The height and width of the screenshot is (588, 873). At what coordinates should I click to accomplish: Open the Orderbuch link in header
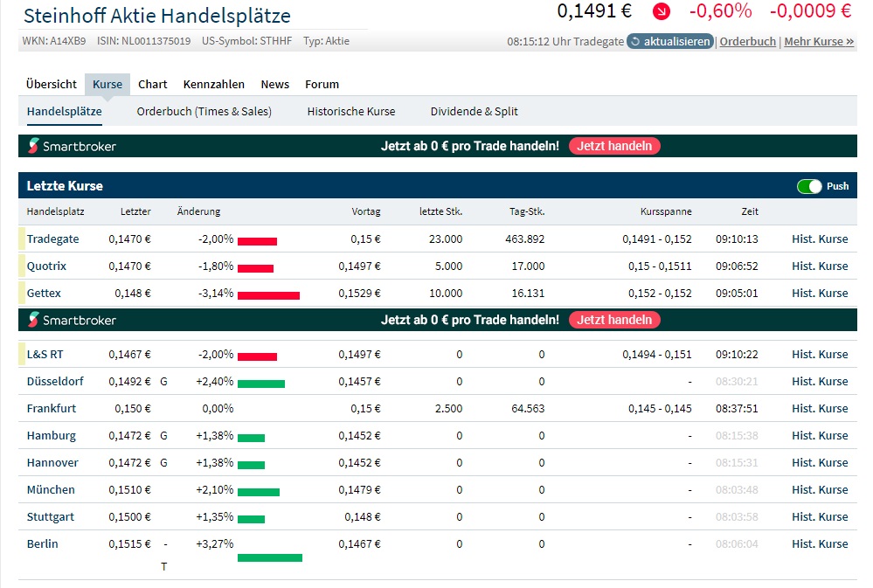pos(748,42)
